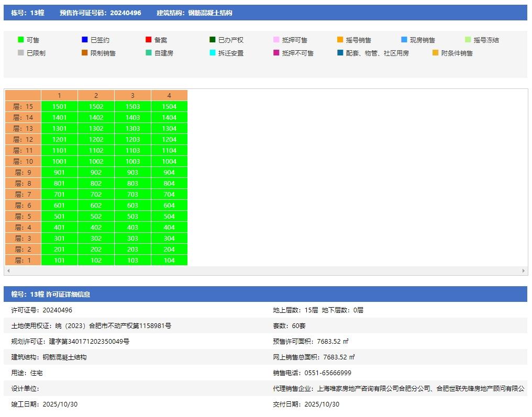The height and width of the screenshot is (417, 532).
Task: Pick unit 103
Action: click(x=132, y=260)
